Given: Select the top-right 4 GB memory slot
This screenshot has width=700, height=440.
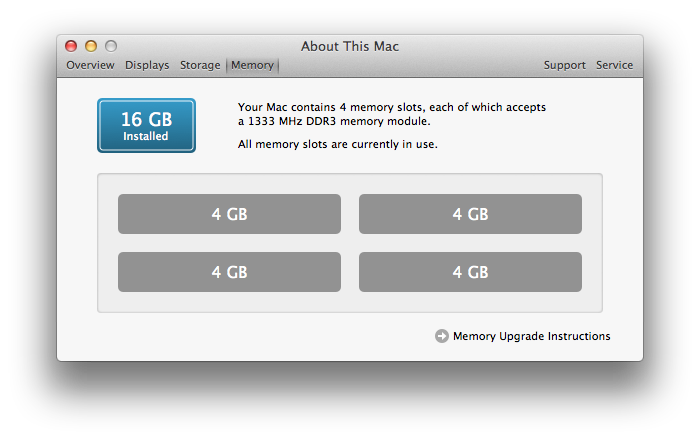Looking at the screenshot, I should coord(470,214).
